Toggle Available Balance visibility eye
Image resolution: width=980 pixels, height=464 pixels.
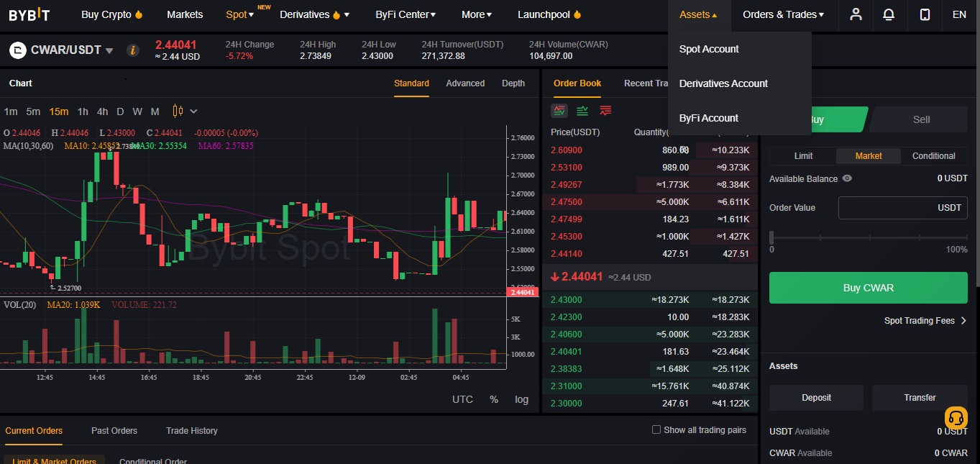[x=847, y=178]
